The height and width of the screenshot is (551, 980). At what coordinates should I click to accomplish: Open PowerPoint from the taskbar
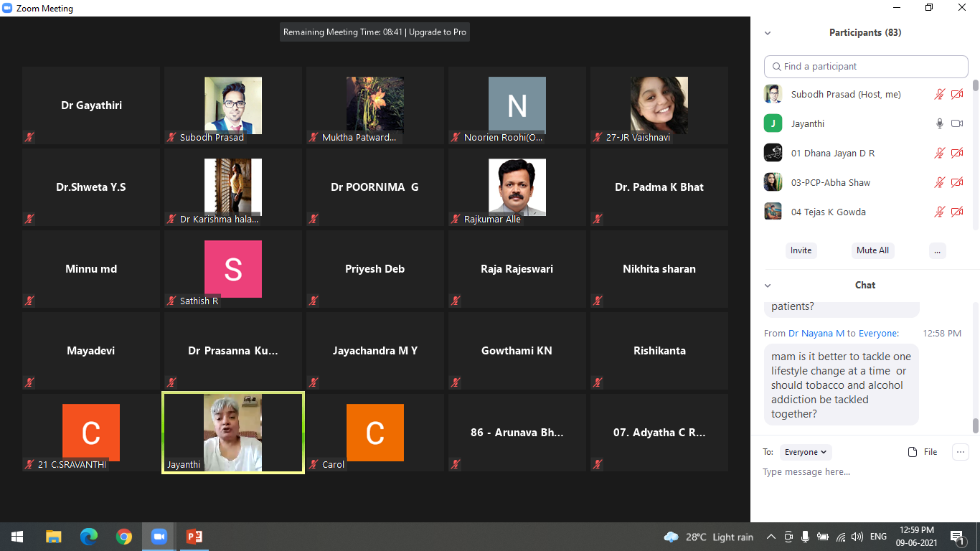coord(194,537)
